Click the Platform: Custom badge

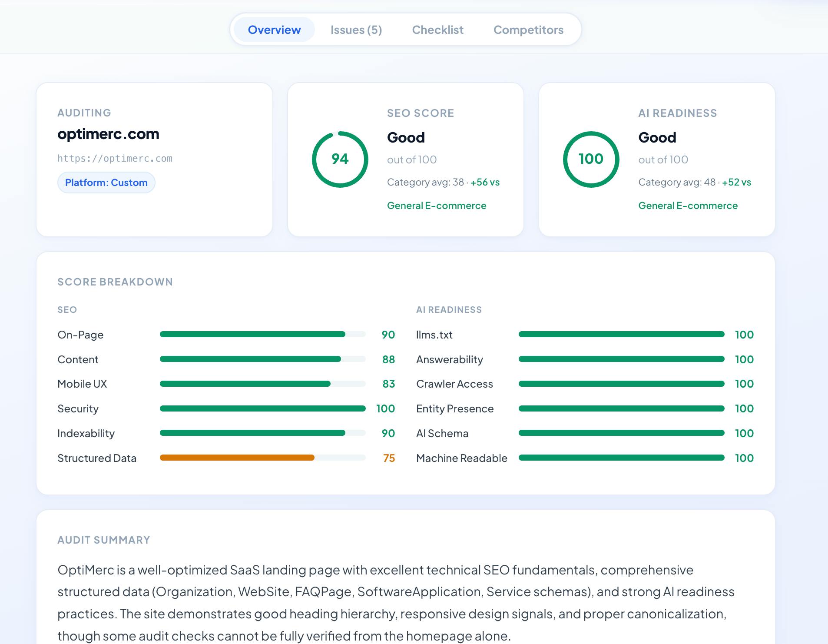click(106, 183)
